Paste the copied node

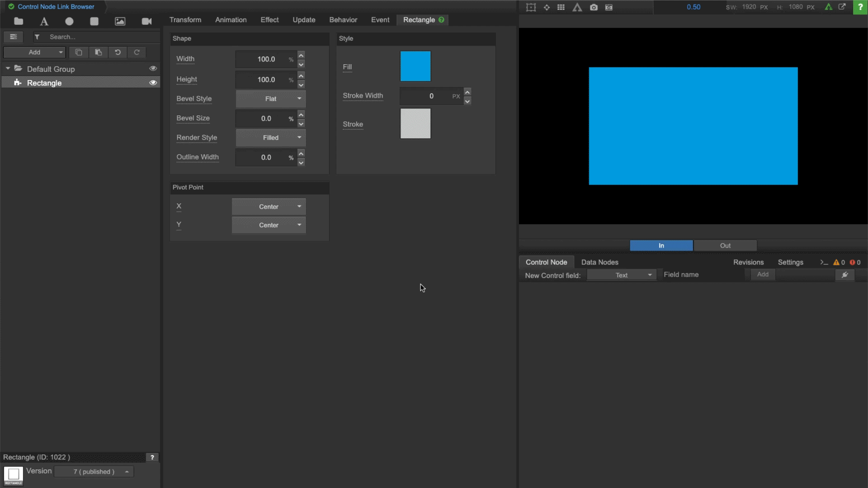tap(98, 52)
